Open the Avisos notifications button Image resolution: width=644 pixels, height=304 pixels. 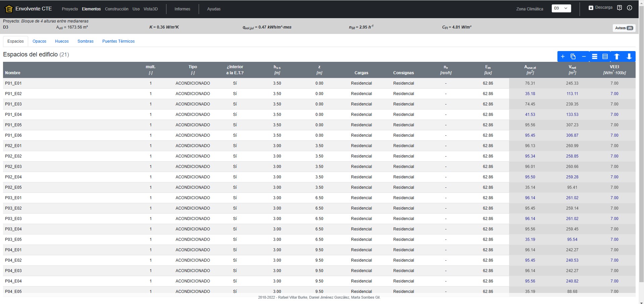tap(624, 28)
